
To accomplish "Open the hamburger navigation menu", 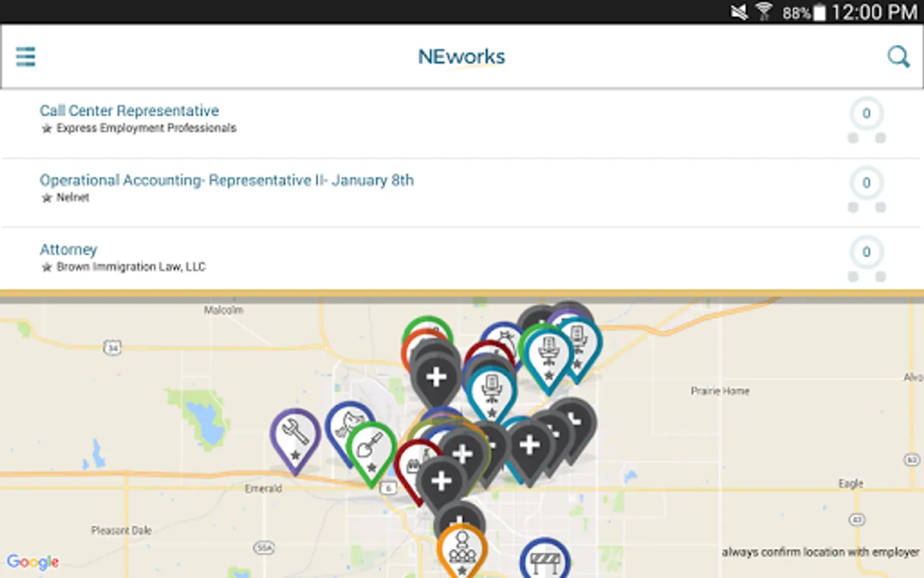I will pyautogui.click(x=26, y=57).
